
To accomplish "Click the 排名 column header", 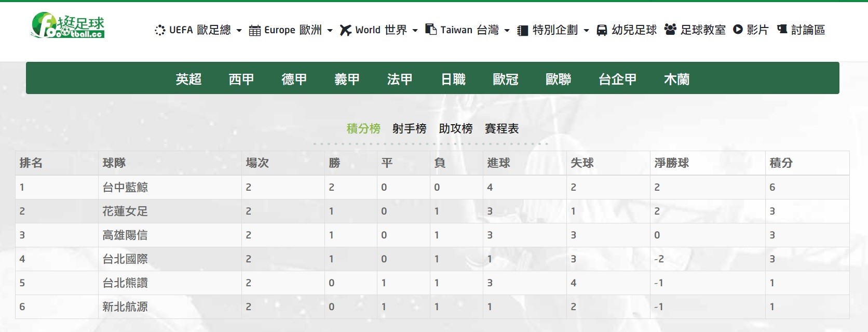I will 31,163.
